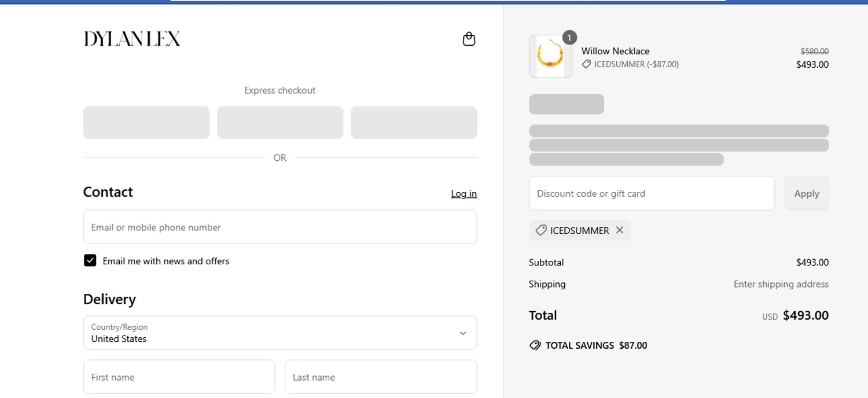This screenshot has width=868, height=398.
Task: Click the TOTAL SAVINGS $87.00 text
Action: [596, 345]
